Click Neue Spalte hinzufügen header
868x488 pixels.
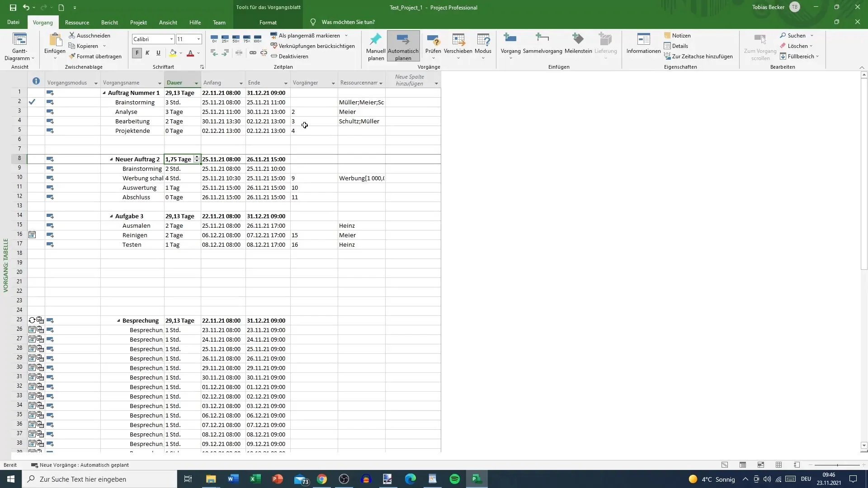(410, 80)
